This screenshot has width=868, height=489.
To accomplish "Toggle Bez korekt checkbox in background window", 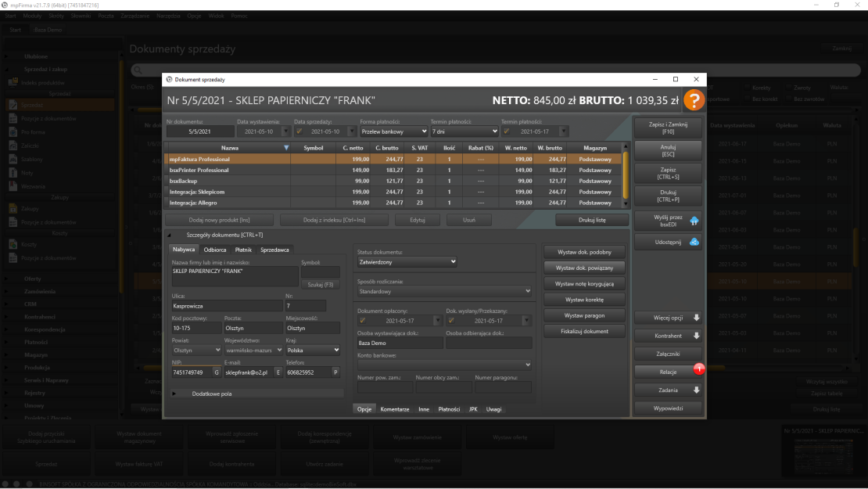I will (x=748, y=99).
